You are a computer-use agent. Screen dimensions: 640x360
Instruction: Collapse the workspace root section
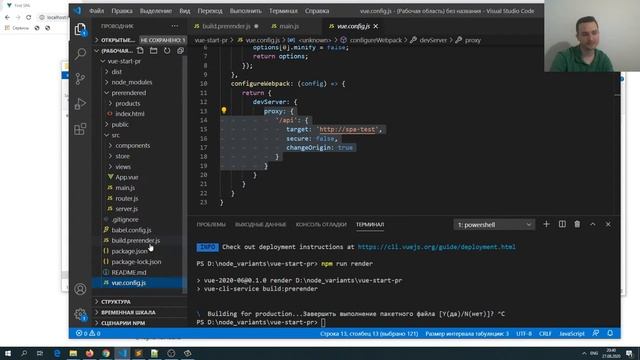pos(114,51)
